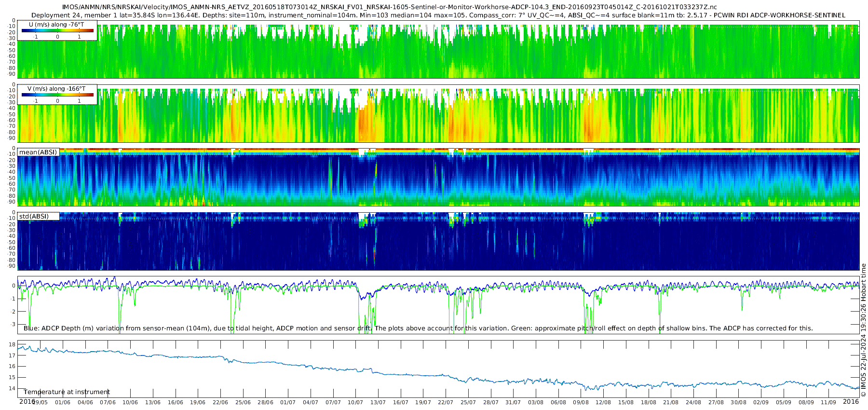Viewport: 868px width, 410px height.
Task: Click the 28/06 date tick label
Action: pyautogui.click(x=266, y=402)
